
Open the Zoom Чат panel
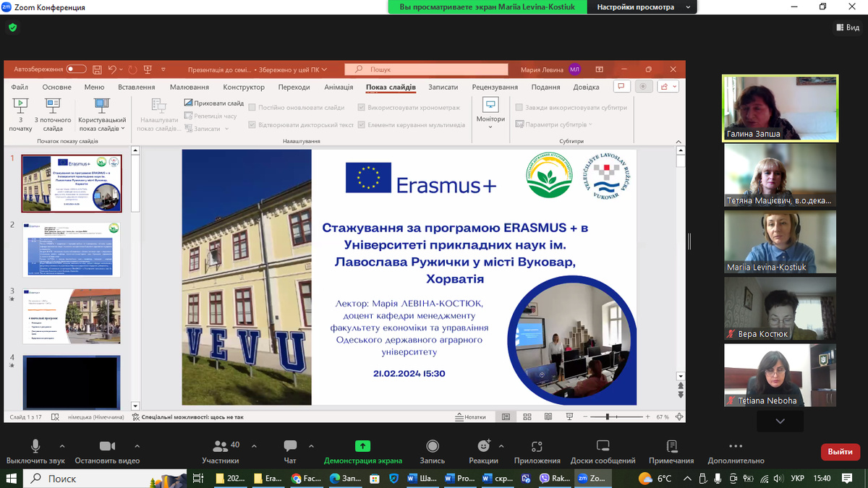point(290,452)
